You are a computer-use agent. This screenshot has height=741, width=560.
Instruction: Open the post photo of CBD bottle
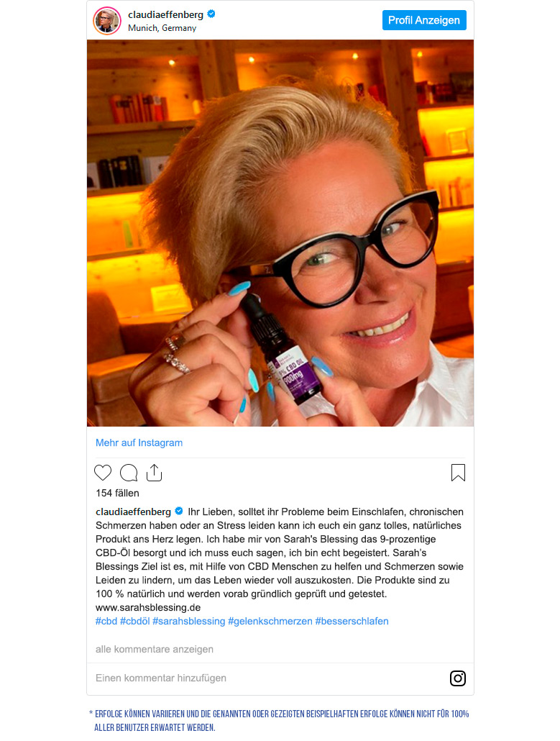[x=280, y=233]
